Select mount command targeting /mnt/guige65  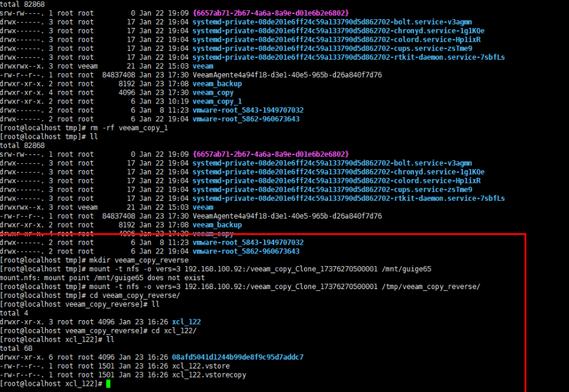(258, 269)
